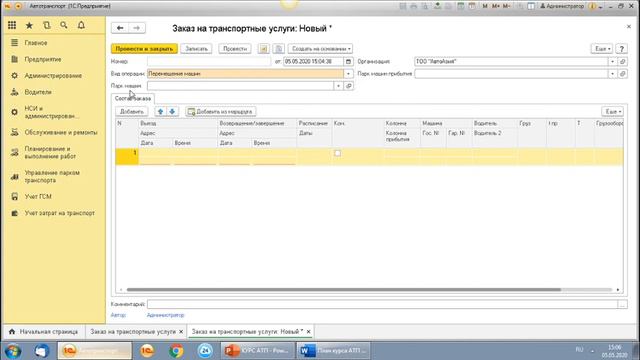Toggle the Кон. checkbox in row 1
Viewport: 640px width, 360px height.
point(337,153)
